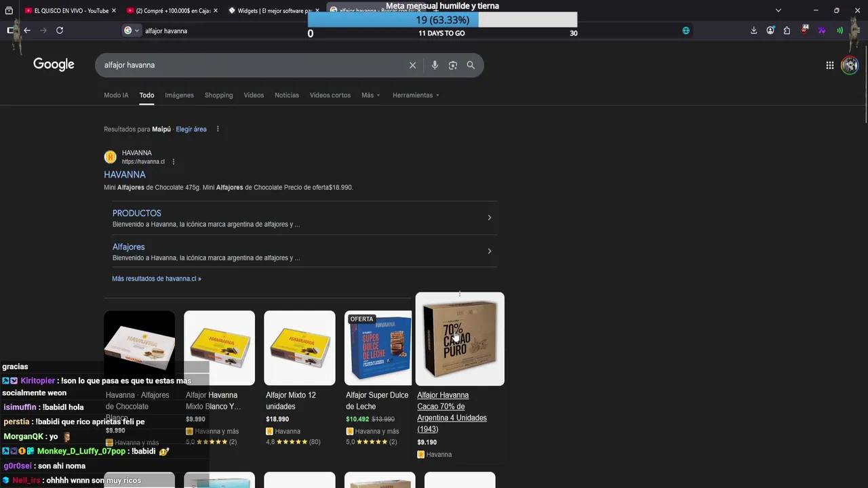Viewport: 868px width, 488px height.
Task: Click the $9.190 price of Cacao 70% alfajor
Action: point(427,443)
